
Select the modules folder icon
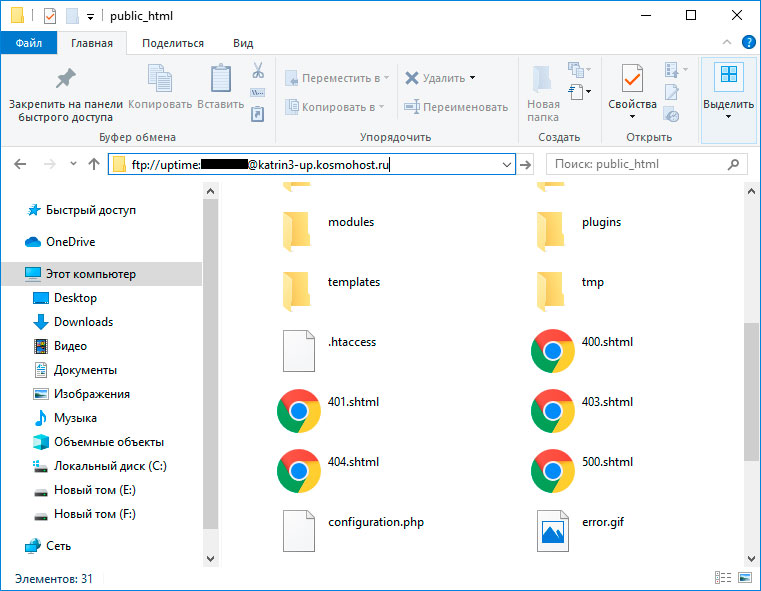pos(296,231)
